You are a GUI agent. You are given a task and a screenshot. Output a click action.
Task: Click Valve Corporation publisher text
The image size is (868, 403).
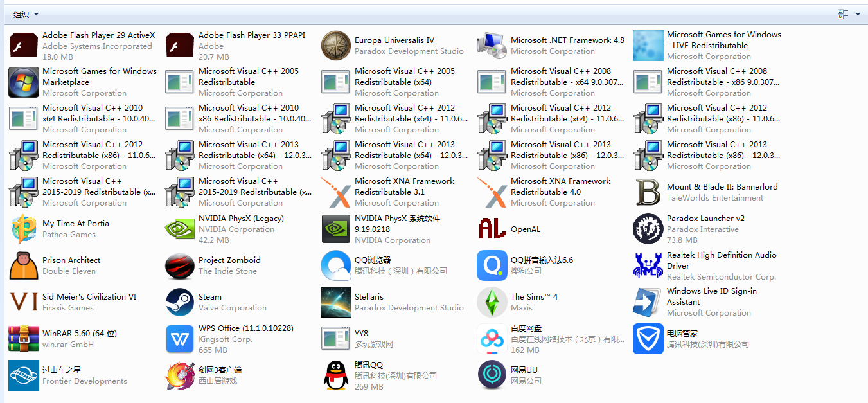(x=233, y=308)
